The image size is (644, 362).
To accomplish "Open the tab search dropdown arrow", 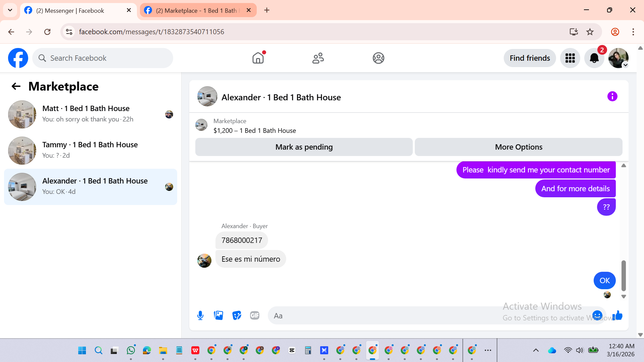I will click(10, 10).
